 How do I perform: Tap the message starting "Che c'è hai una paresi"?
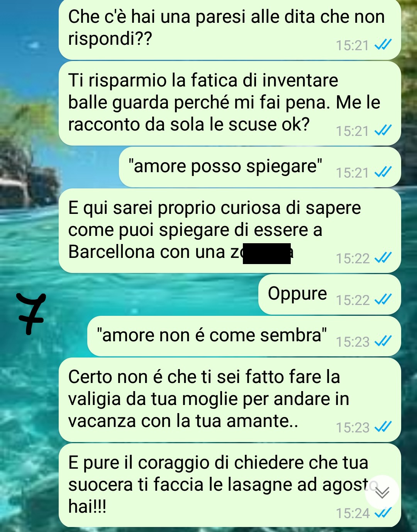pos(230,29)
